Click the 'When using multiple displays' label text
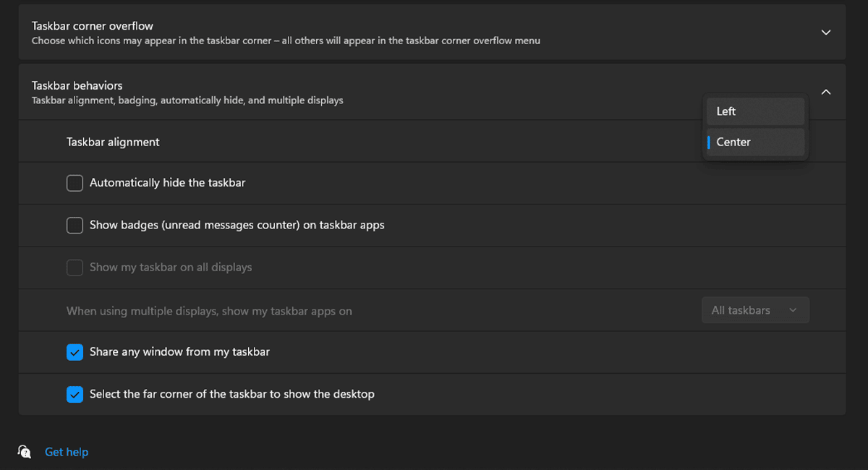Screen dimensions: 868x470 [209, 311]
